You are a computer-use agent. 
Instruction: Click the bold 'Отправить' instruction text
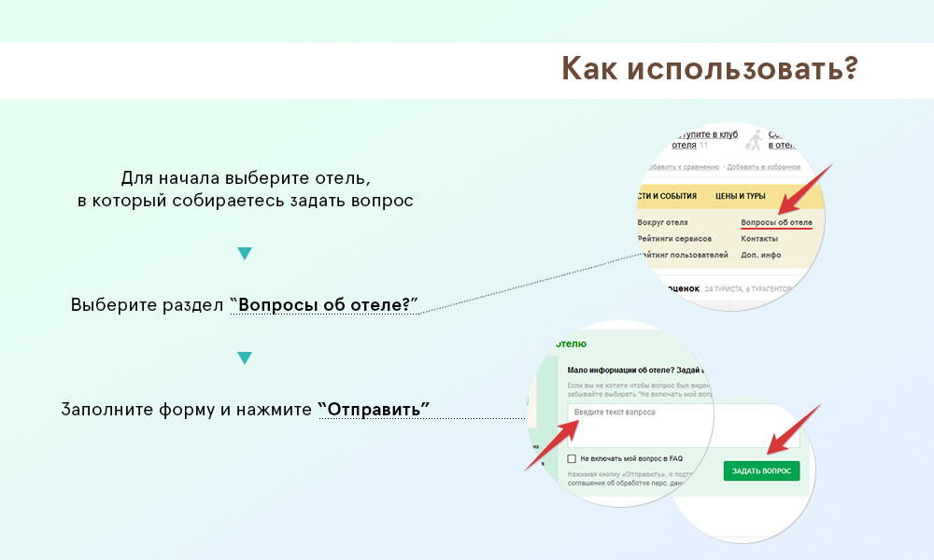pos(374,410)
